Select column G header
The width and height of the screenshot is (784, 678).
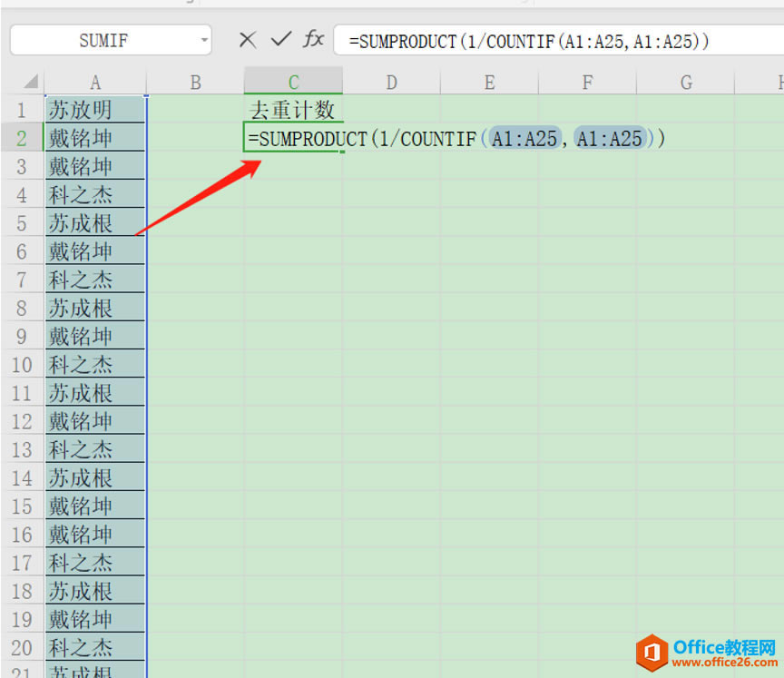686,82
